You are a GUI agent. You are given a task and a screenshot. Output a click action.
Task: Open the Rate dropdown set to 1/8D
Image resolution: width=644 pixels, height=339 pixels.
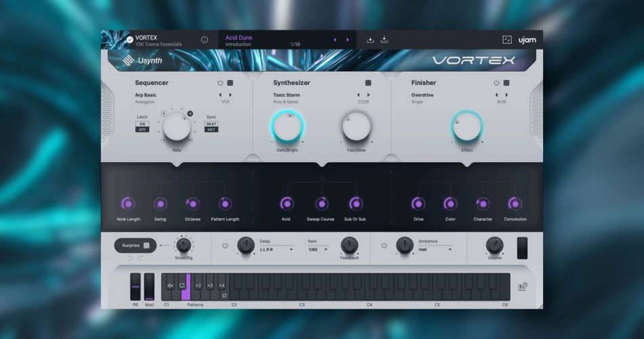317,250
